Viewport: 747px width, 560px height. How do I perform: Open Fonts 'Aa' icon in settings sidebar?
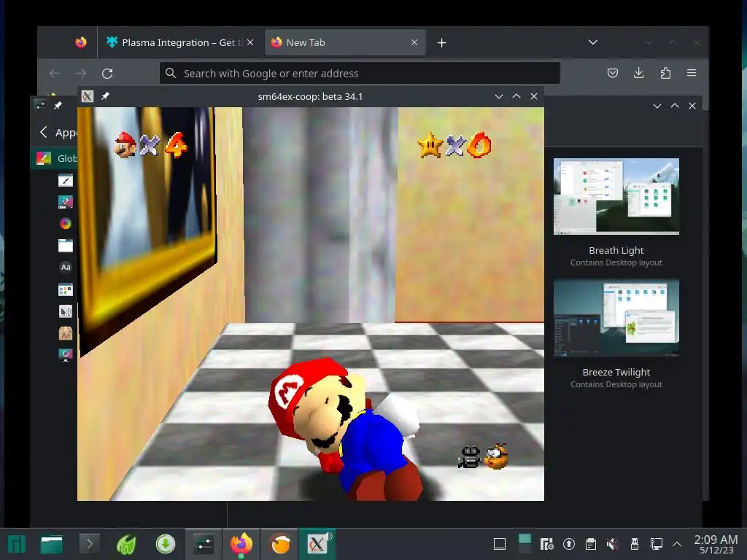point(65,267)
